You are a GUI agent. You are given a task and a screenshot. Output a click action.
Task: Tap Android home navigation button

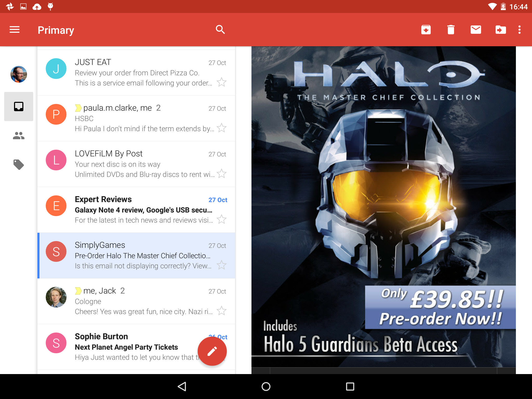coord(266,387)
